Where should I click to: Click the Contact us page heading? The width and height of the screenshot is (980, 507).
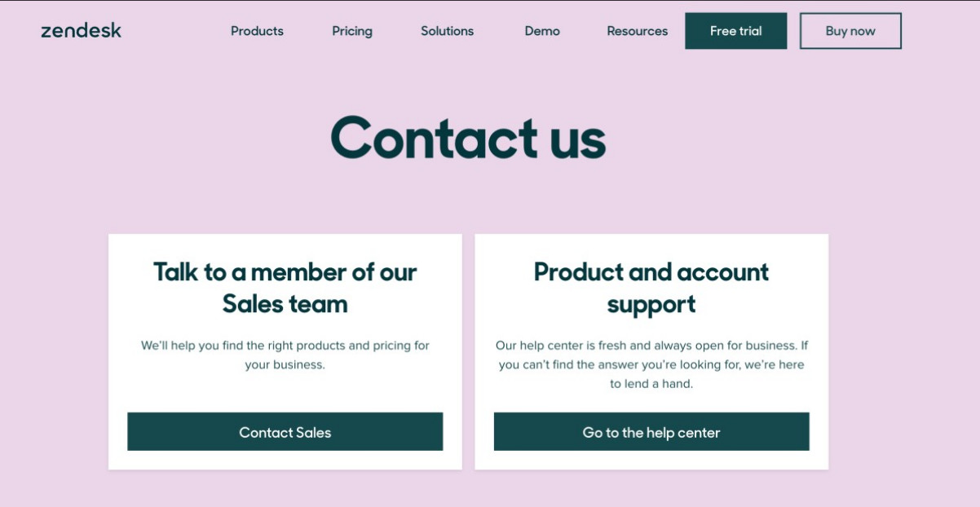[x=468, y=138]
